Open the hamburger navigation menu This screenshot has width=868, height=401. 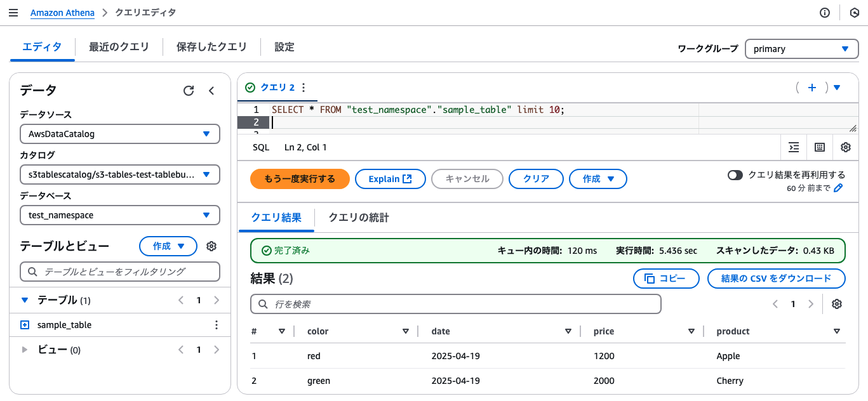pos(13,13)
